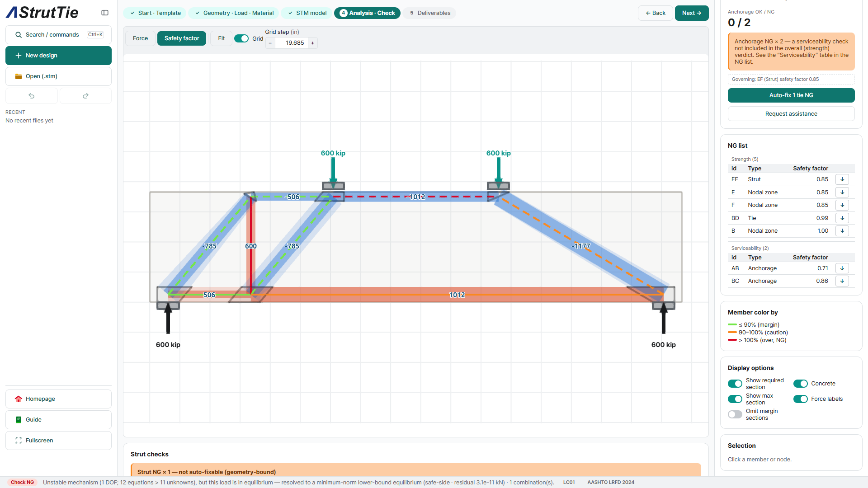Jump to tie BD down-arrow
Screen dimensions: 868x488
[842, 218]
